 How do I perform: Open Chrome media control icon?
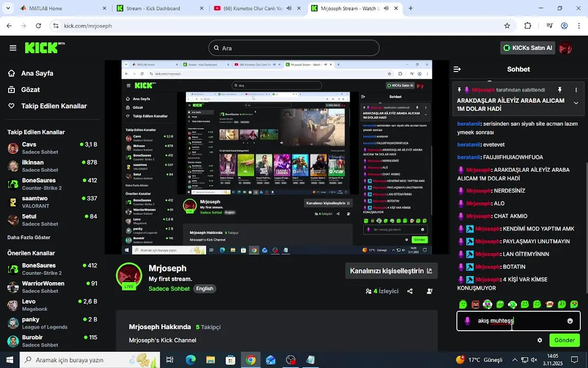pyautogui.click(x=549, y=26)
